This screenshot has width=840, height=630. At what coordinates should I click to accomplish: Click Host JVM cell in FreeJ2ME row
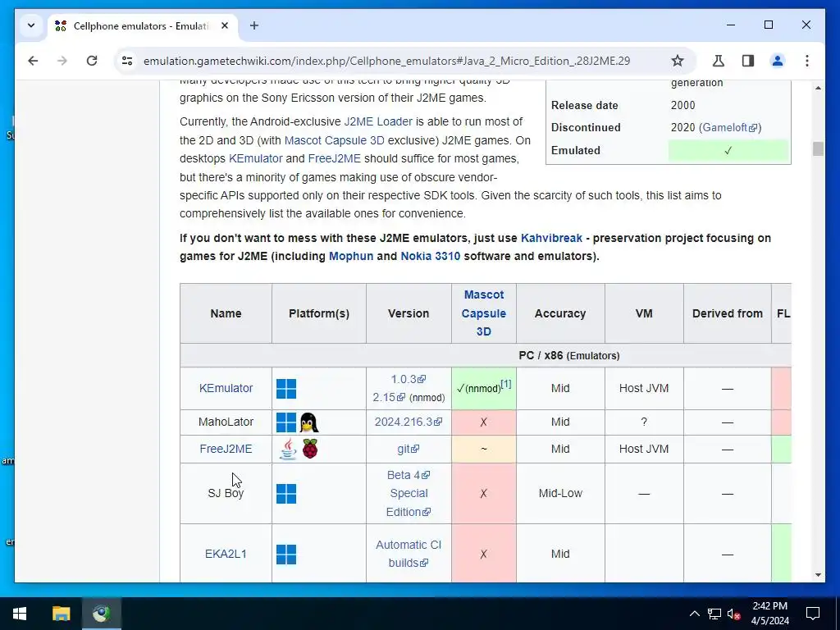coord(644,449)
